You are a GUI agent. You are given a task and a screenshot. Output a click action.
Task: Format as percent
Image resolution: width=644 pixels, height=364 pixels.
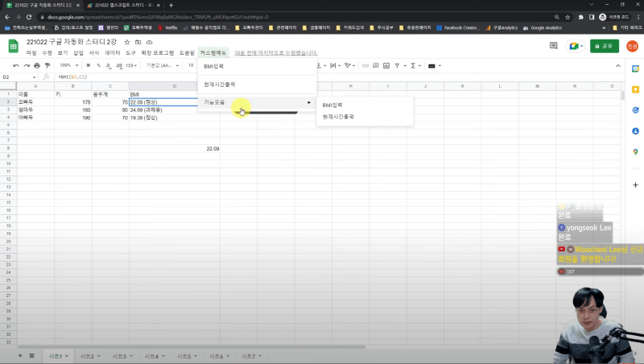pos(98,66)
